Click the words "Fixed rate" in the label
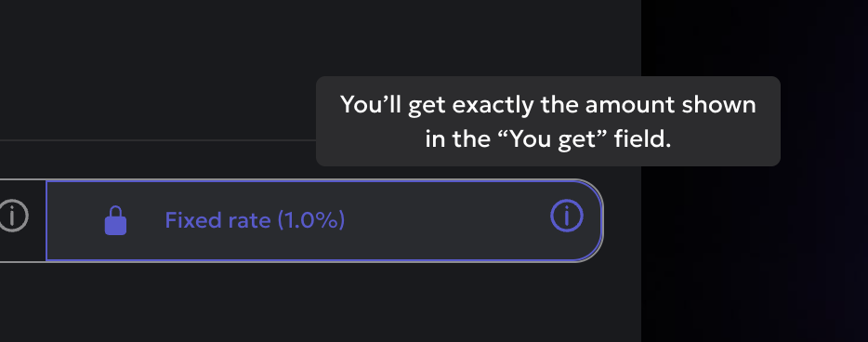 point(217,220)
